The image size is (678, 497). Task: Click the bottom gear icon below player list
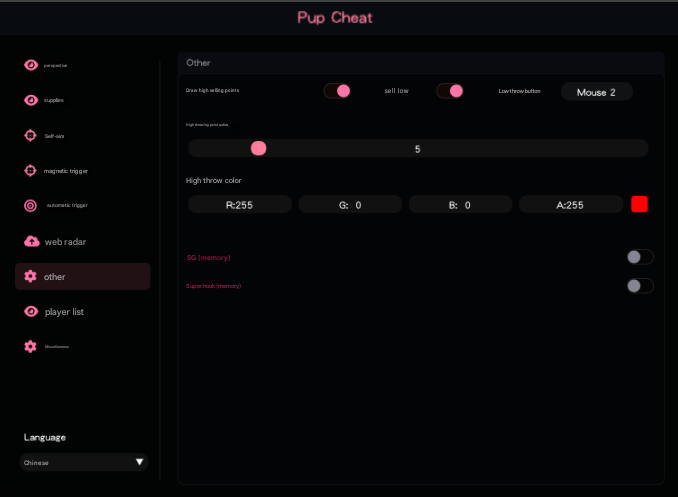click(x=30, y=346)
